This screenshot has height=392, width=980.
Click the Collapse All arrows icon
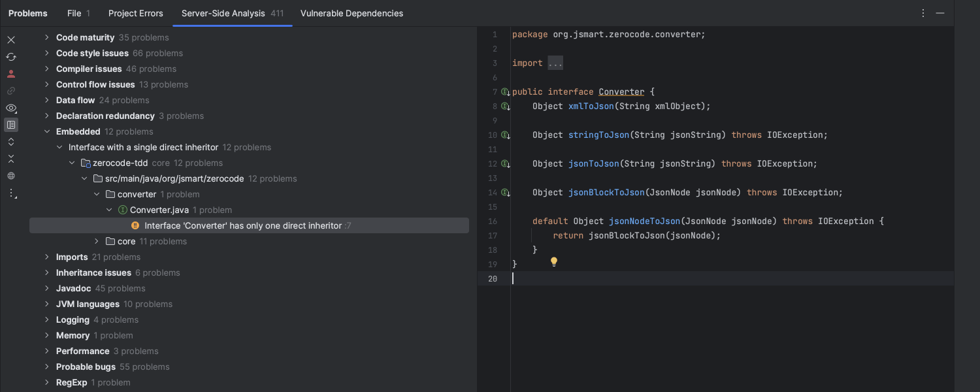11,159
